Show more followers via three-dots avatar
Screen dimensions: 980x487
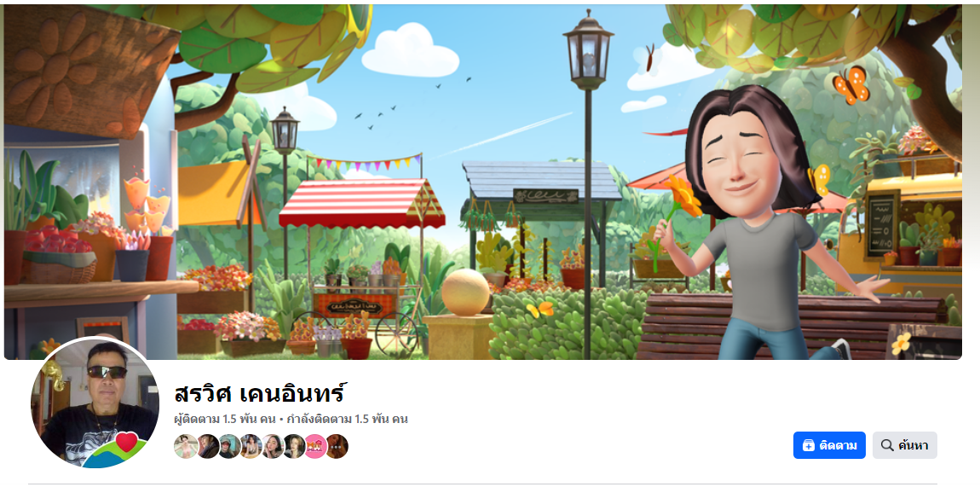337,446
